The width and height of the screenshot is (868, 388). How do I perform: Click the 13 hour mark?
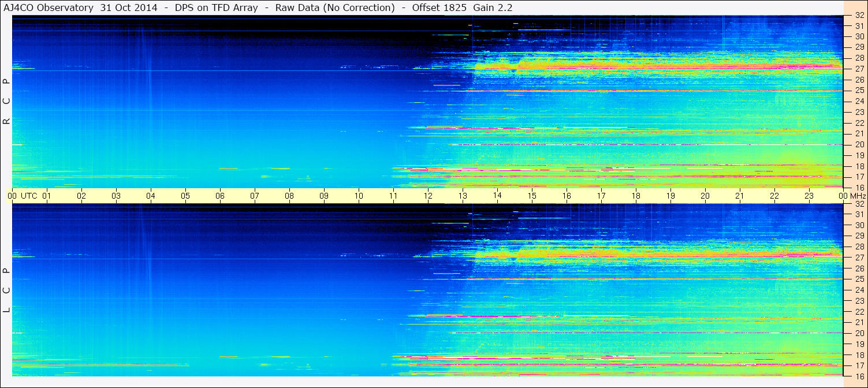tap(463, 196)
